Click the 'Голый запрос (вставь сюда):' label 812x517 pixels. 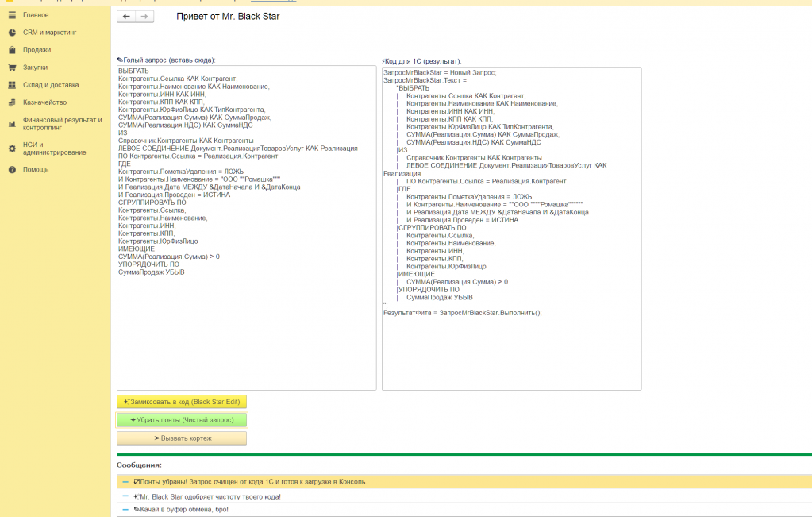pyautogui.click(x=166, y=60)
